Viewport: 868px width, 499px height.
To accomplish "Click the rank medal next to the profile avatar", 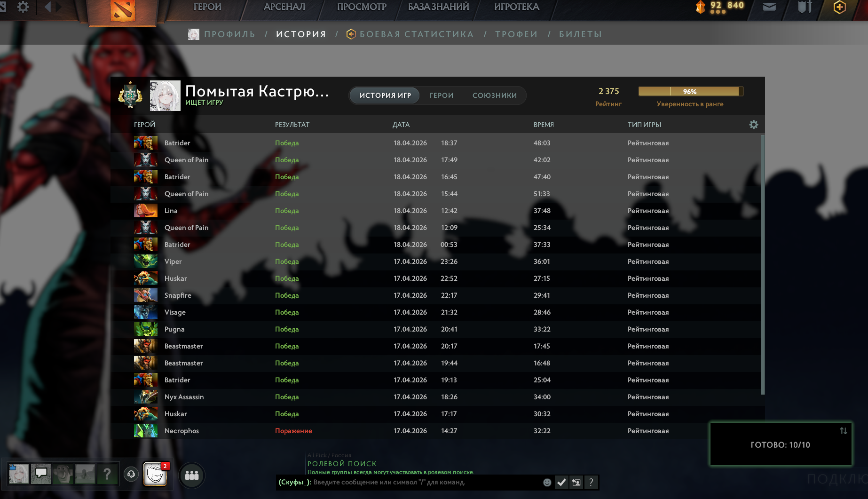I will [130, 95].
